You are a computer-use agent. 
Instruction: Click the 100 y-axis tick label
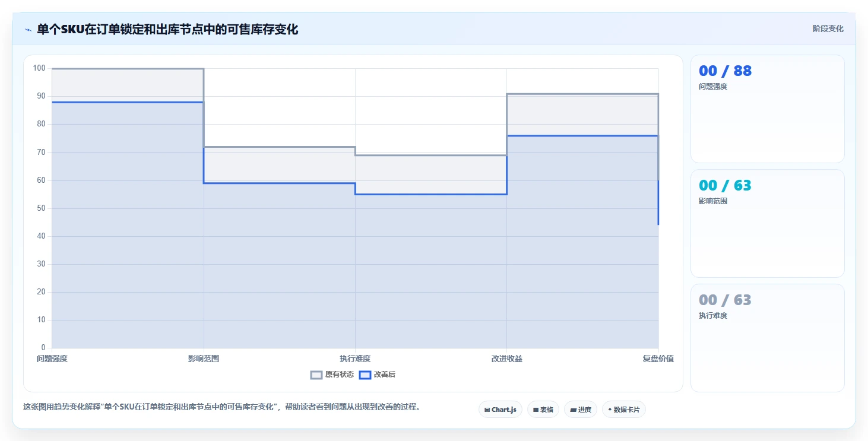coord(39,68)
